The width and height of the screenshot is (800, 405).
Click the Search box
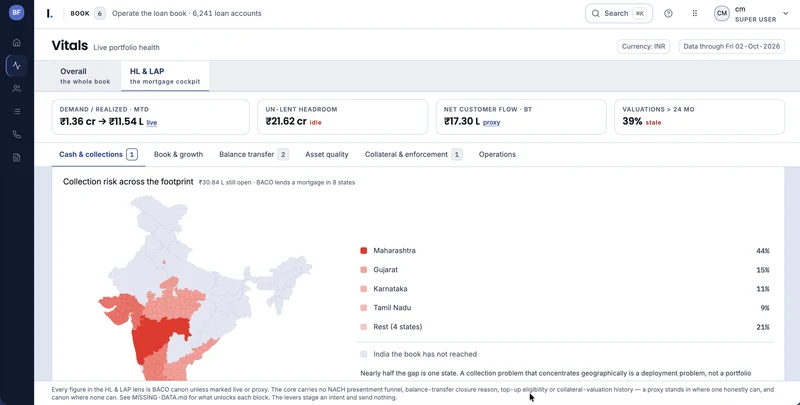(x=619, y=14)
